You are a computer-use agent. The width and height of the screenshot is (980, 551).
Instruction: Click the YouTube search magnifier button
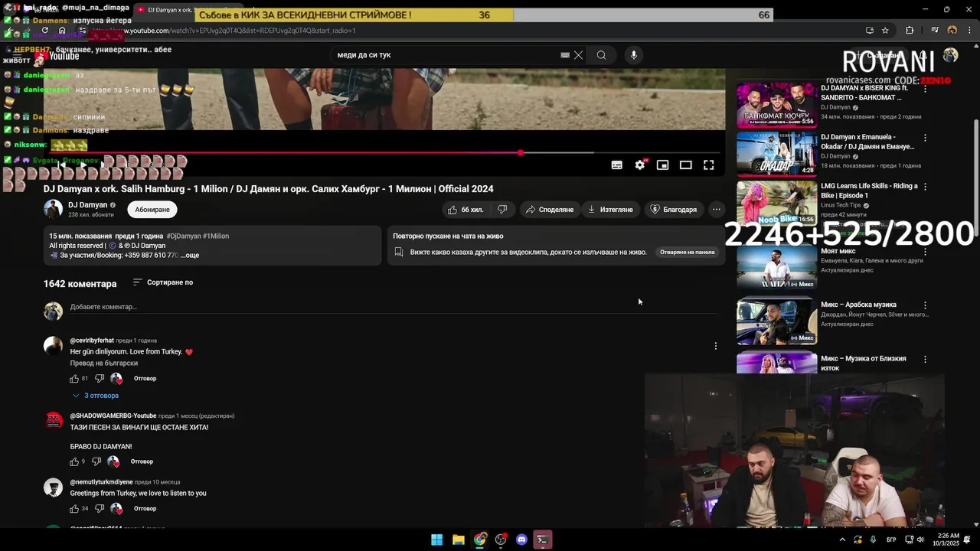coord(601,55)
